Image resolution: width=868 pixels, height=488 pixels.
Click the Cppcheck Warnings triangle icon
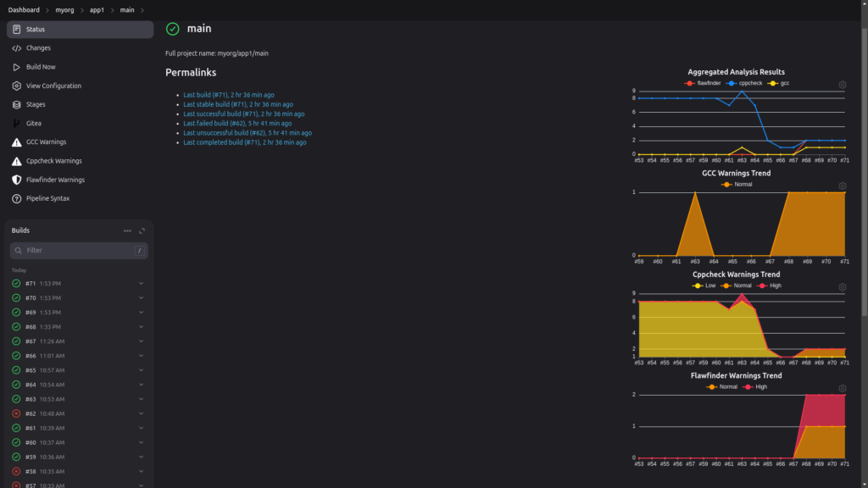pyautogui.click(x=17, y=161)
